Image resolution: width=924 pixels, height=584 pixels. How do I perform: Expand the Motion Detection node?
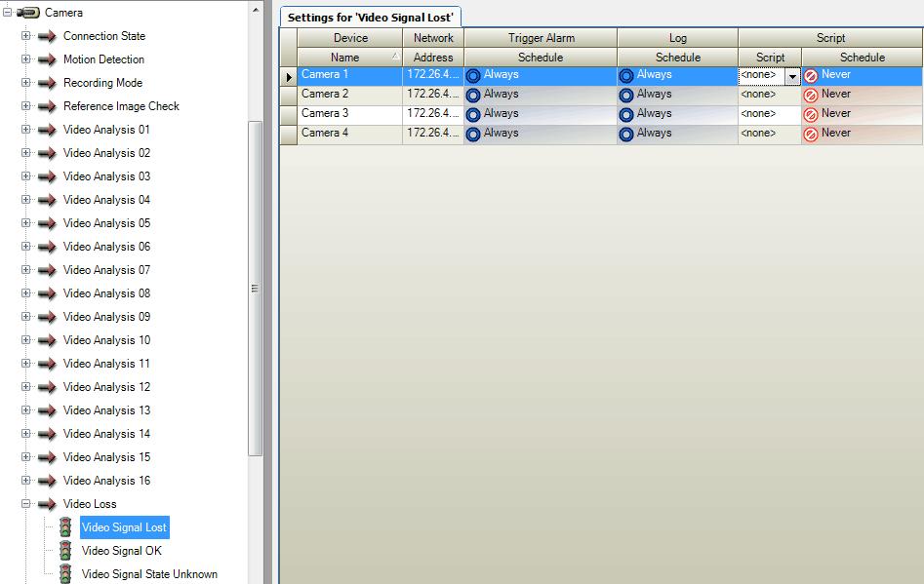pos(26,59)
